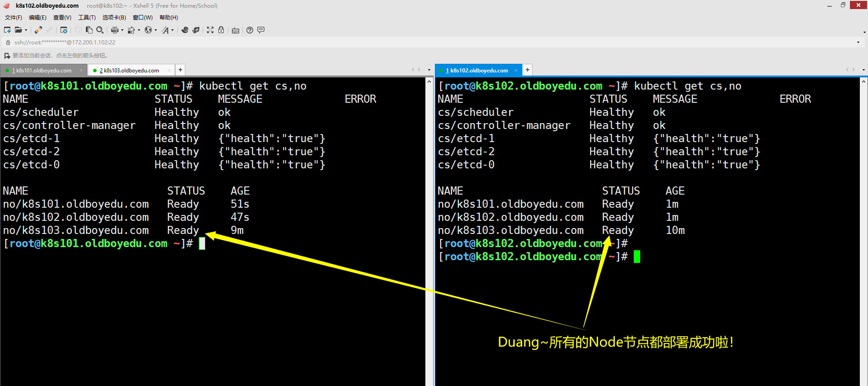Screen dimensions: 868x386
Task: Click the Reconnect plug icon
Action: click(x=38, y=30)
